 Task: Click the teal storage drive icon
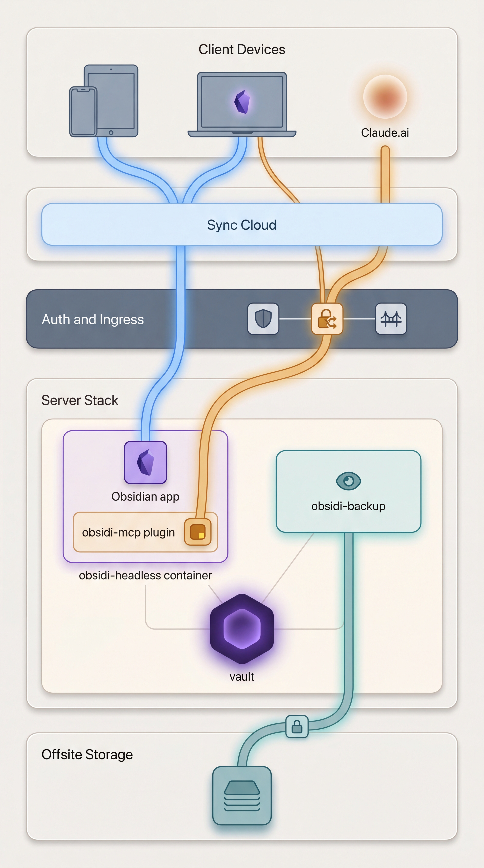click(x=242, y=796)
